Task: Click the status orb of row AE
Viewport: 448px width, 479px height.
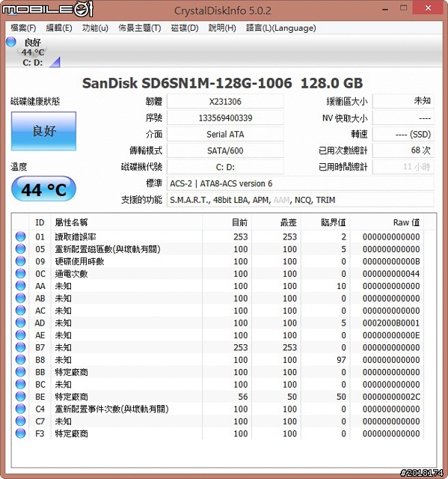Action: tap(20, 335)
